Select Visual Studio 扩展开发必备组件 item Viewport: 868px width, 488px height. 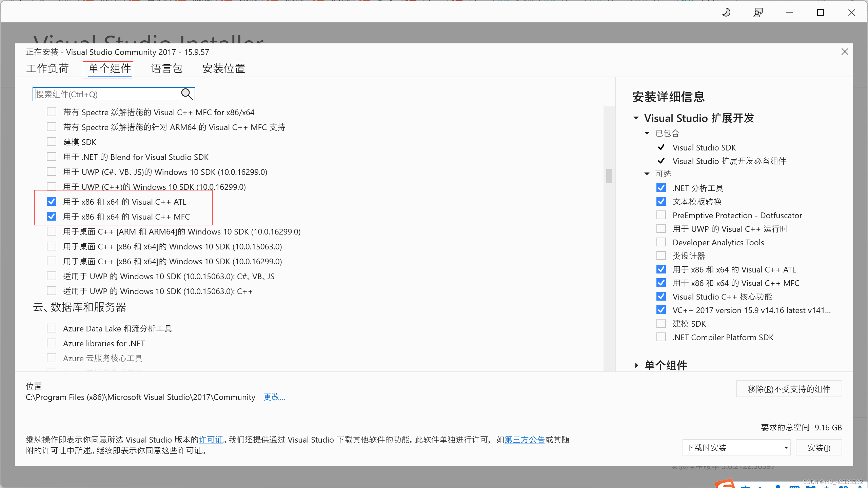[729, 161]
